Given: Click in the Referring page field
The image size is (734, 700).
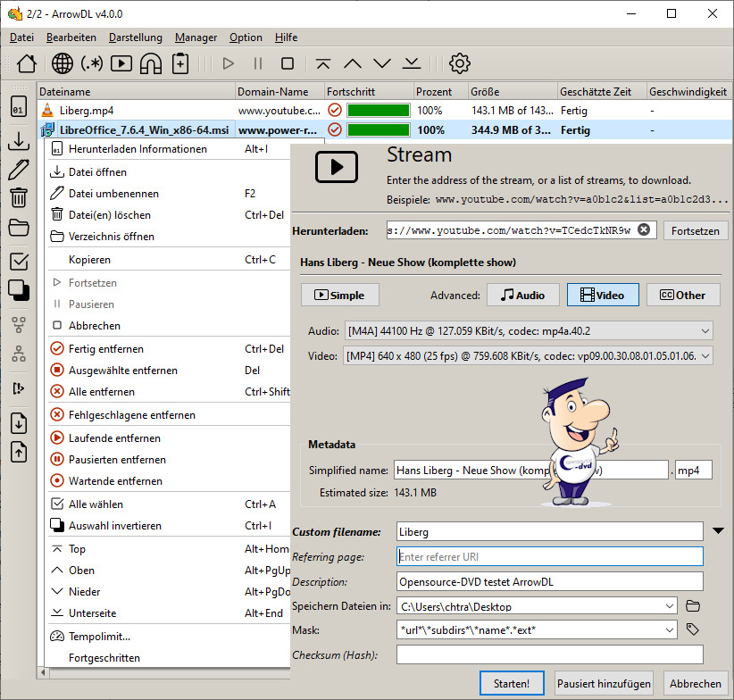Looking at the screenshot, I should [549, 557].
